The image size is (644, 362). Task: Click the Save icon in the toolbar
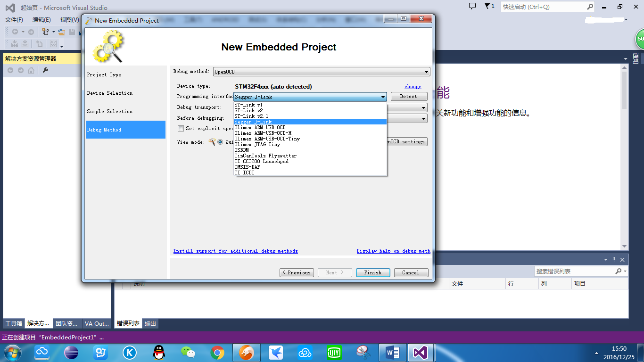[72, 32]
